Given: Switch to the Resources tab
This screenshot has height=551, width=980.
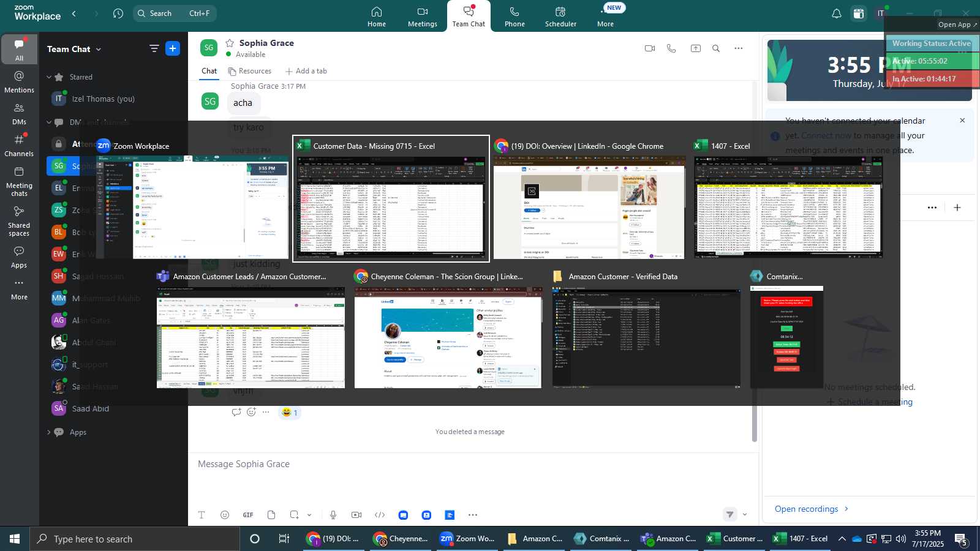Looking at the screenshot, I should pyautogui.click(x=250, y=71).
